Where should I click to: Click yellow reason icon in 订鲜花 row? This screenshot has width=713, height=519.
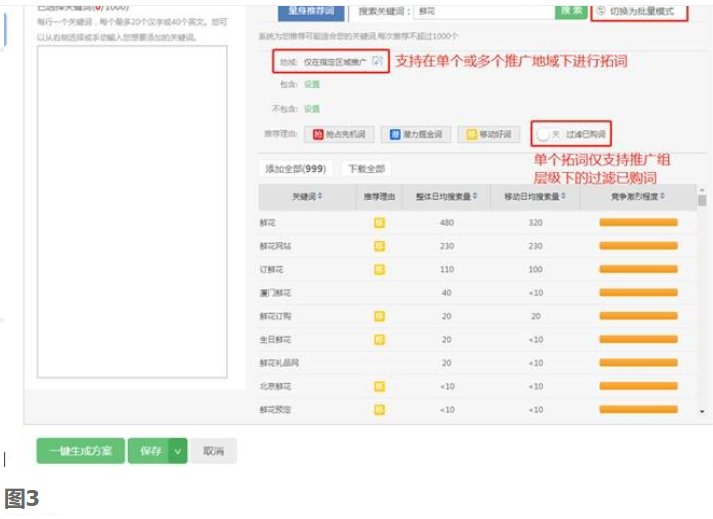click(379, 269)
